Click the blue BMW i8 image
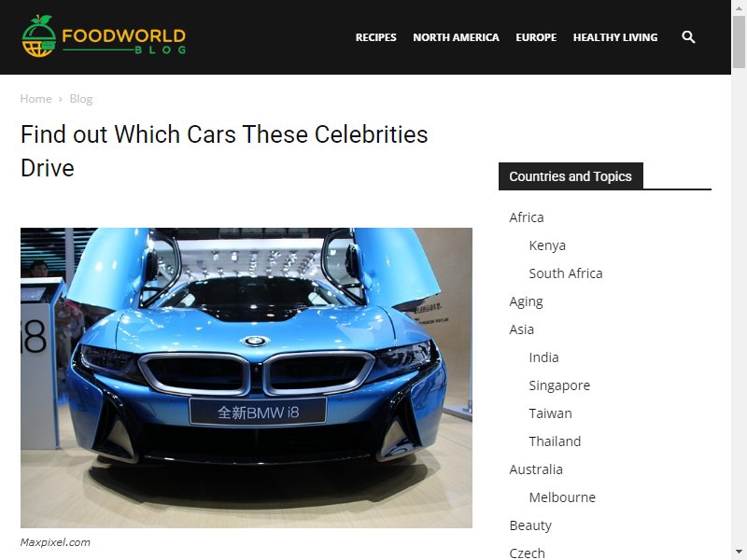Screen dimensions: 747x560 (247, 378)
